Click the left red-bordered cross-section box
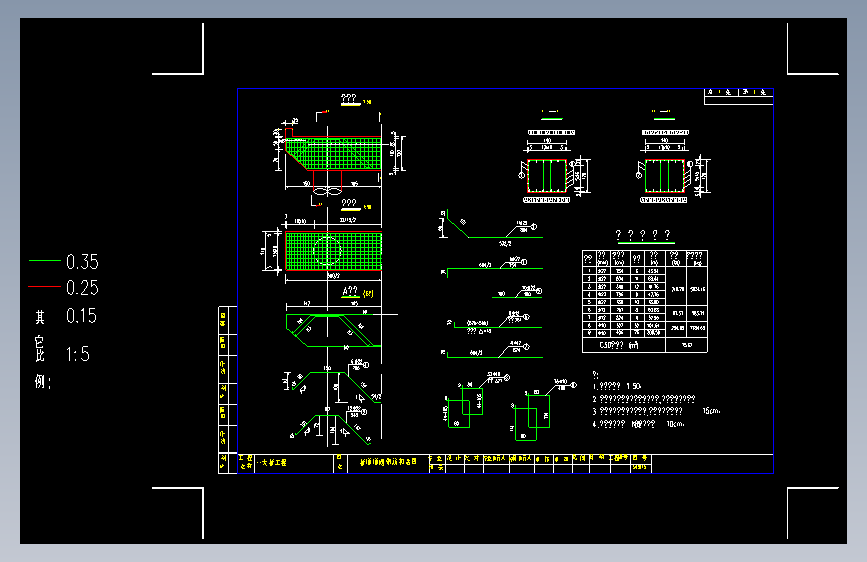 tap(547, 176)
